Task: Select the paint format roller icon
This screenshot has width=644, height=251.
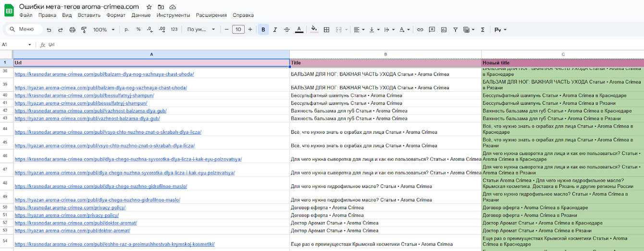Action: (84, 30)
